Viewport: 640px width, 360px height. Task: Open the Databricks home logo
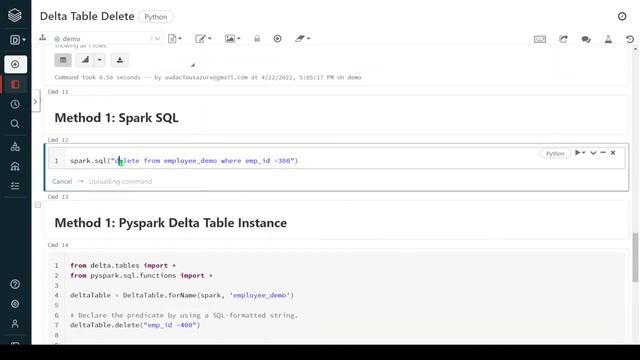click(x=15, y=15)
